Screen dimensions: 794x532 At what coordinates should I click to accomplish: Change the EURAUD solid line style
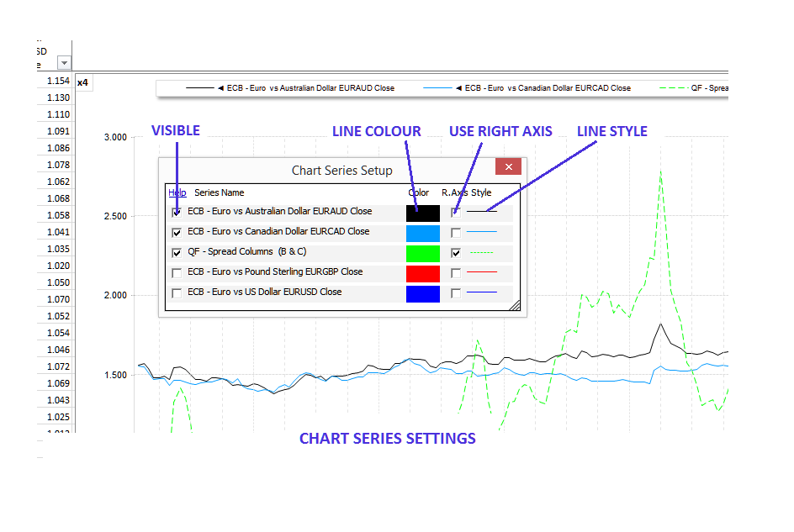(482, 212)
